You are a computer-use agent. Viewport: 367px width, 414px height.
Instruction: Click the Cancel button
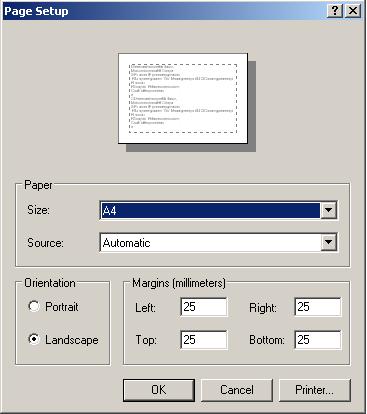tap(237, 390)
